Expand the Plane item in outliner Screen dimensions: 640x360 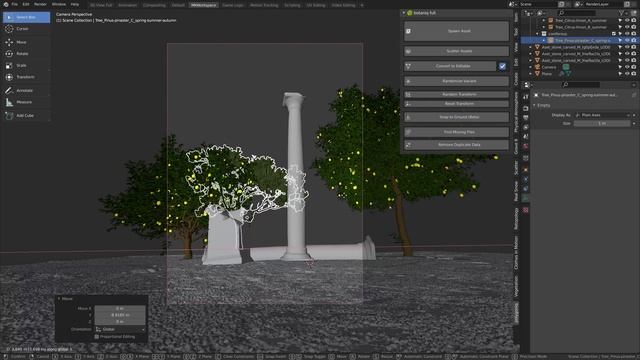point(531,74)
